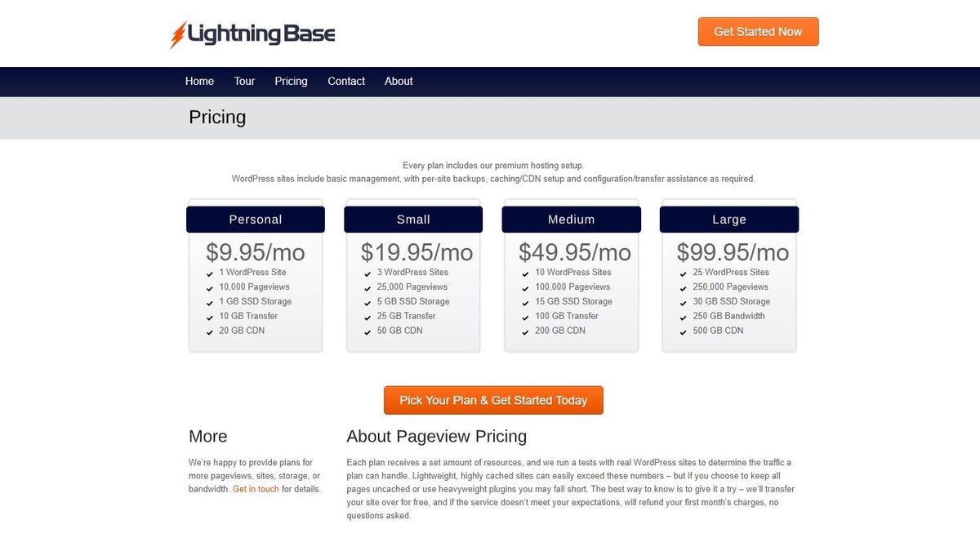Click the checkmark beside 30 GB SSD Storage

pyautogui.click(x=683, y=302)
